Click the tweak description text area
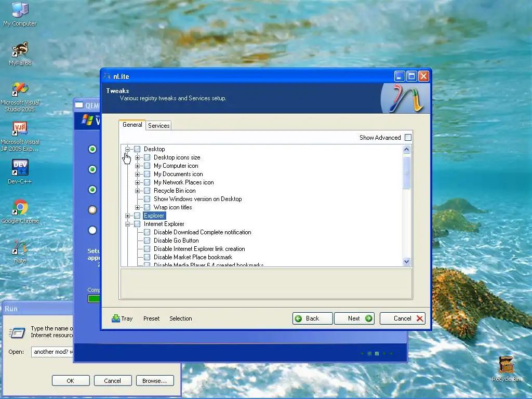This screenshot has height=399, width=532. (x=266, y=284)
